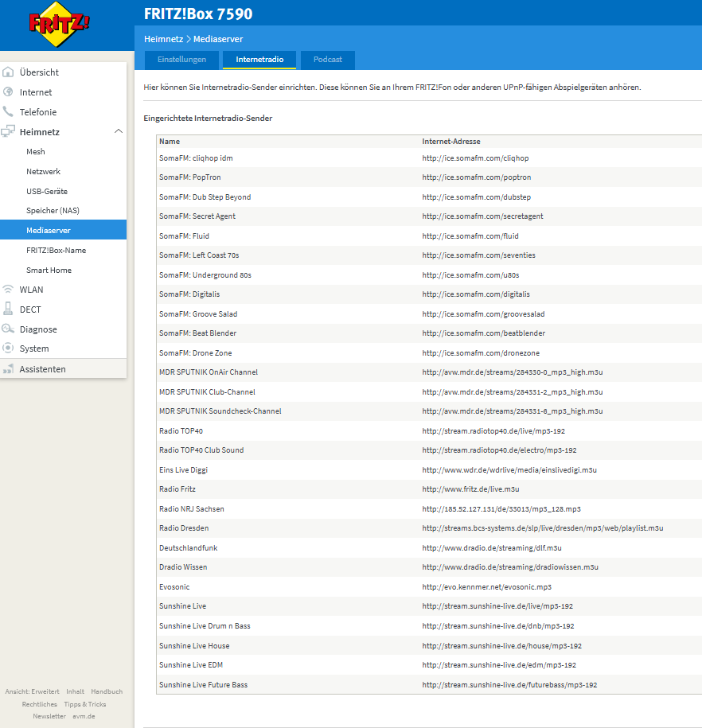Image resolution: width=702 pixels, height=728 pixels.
Task: Open the avm.de footer link
Action: point(84,716)
